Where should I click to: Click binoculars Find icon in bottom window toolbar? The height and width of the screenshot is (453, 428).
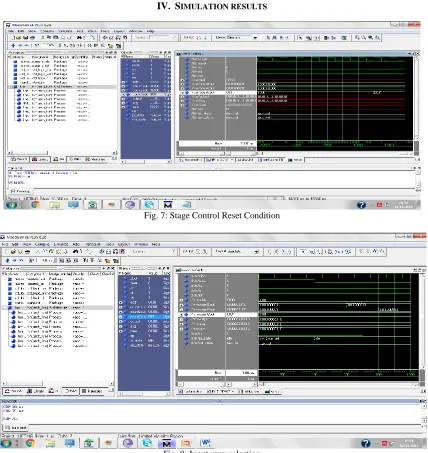(76, 252)
